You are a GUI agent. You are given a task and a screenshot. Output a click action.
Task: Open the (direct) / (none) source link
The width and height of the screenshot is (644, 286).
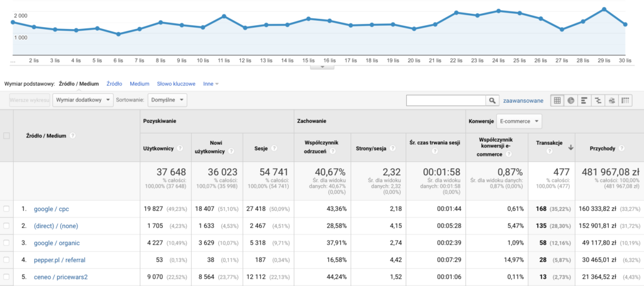pyautogui.click(x=56, y=226)
